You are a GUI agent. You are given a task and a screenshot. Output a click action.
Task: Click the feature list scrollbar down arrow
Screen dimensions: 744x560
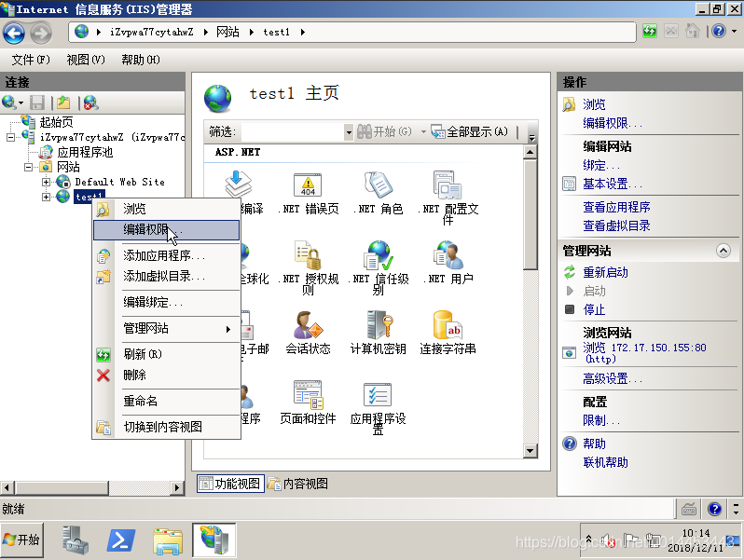530,450
